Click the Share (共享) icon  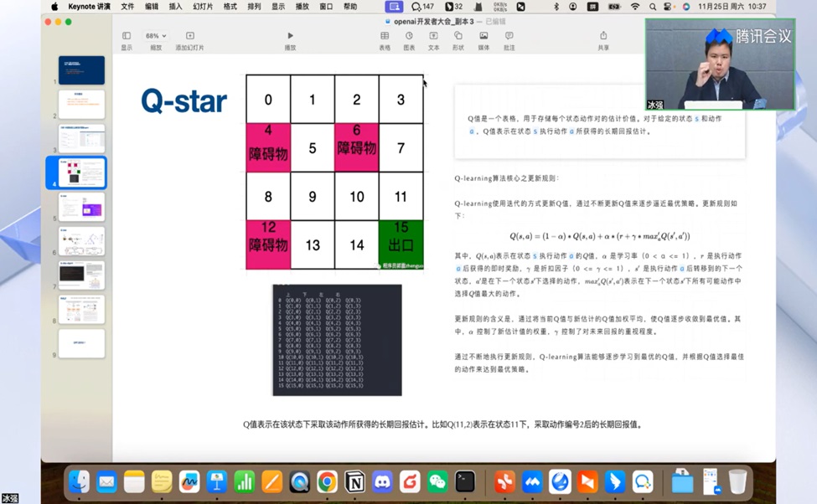pos(603,36)
